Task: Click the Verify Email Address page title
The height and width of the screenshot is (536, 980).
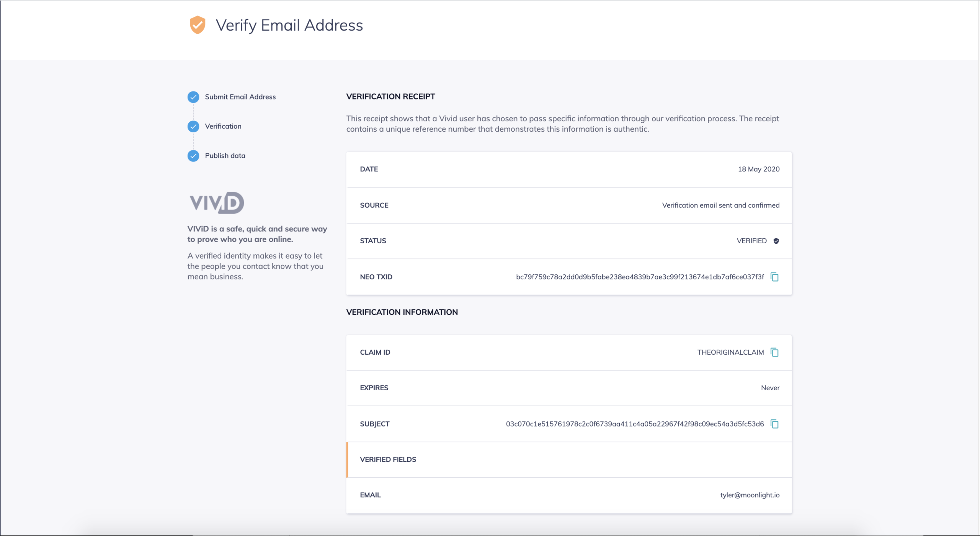Action: [x=289, y=25]
